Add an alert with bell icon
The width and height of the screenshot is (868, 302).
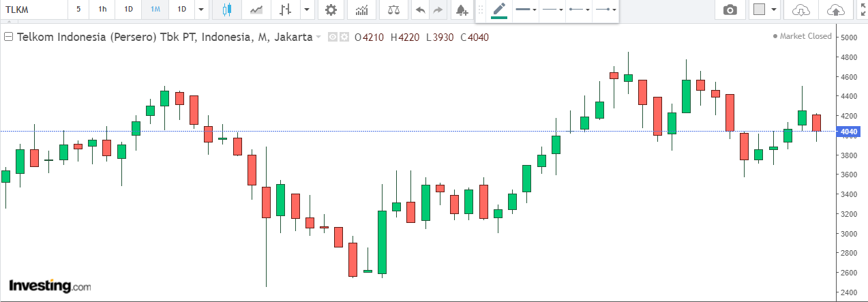[462, 10]
